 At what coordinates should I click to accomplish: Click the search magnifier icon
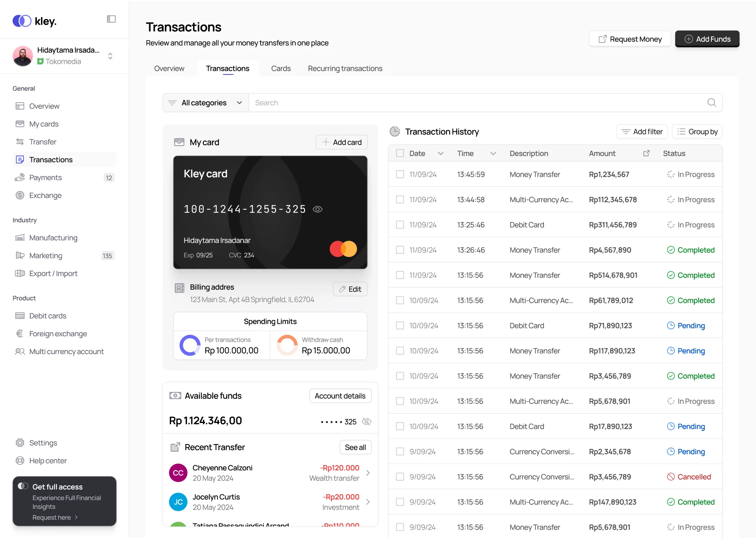(711, 103)
